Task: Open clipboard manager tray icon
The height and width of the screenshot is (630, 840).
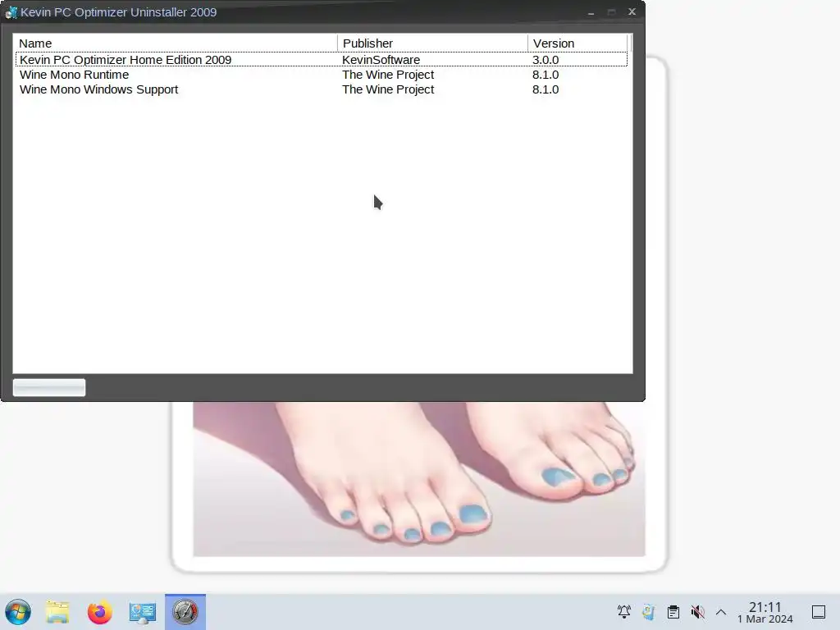Action: click(x=673, y=612)
